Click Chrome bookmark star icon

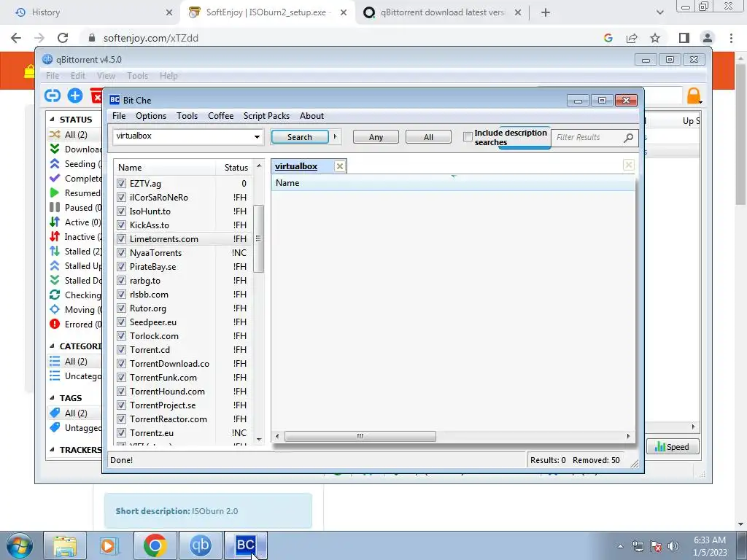click(656, 38)
